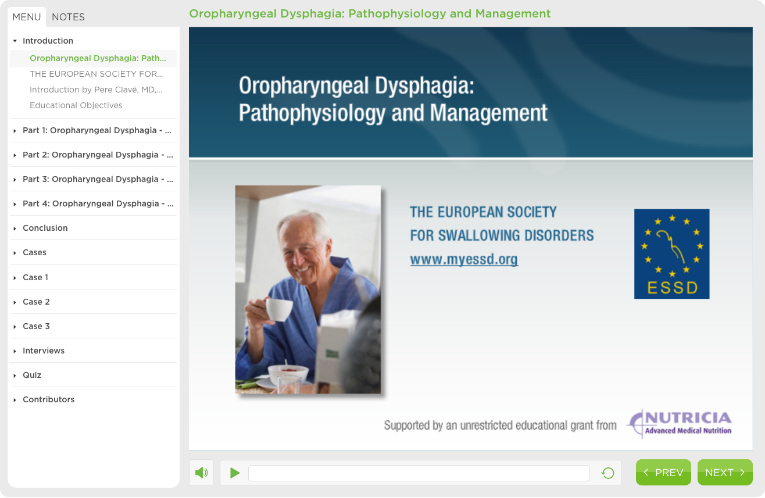Screen dimensions: 765x498
Task: Mute the course audio with speaker icon
Action: coord(201,473)
